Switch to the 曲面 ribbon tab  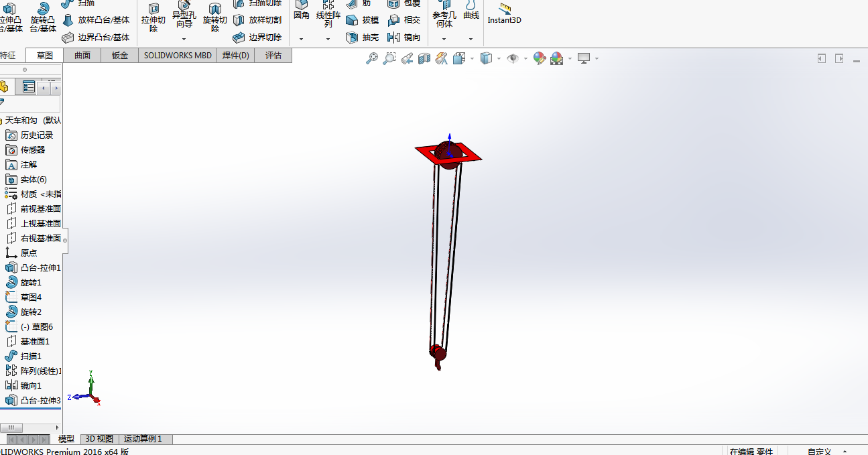[82, 56]
